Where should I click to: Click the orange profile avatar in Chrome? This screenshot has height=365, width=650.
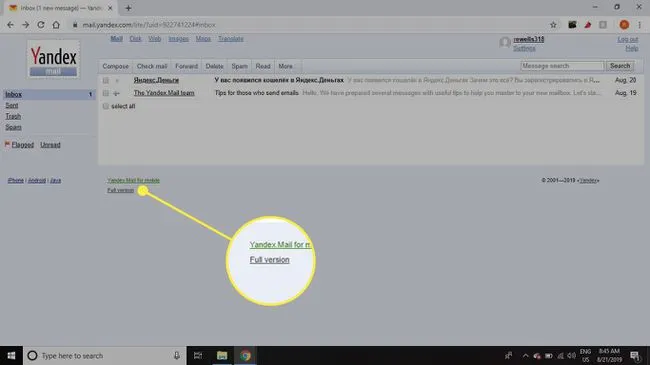(624, 25)
